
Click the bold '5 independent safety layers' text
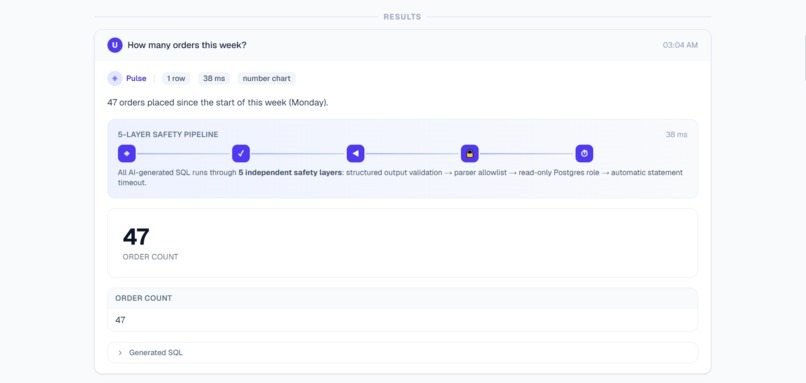tap(290, 173)
